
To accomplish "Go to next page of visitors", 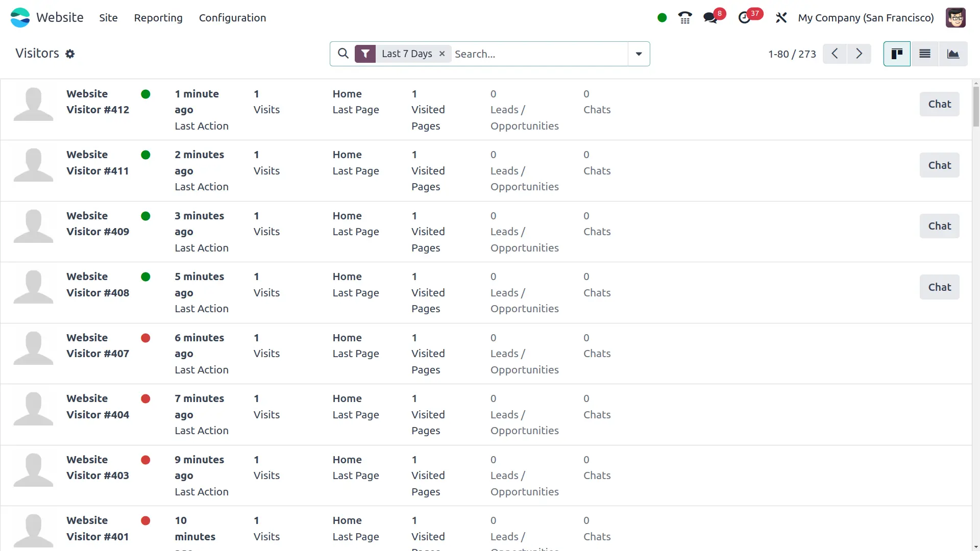I will click(x=859, y=54).
